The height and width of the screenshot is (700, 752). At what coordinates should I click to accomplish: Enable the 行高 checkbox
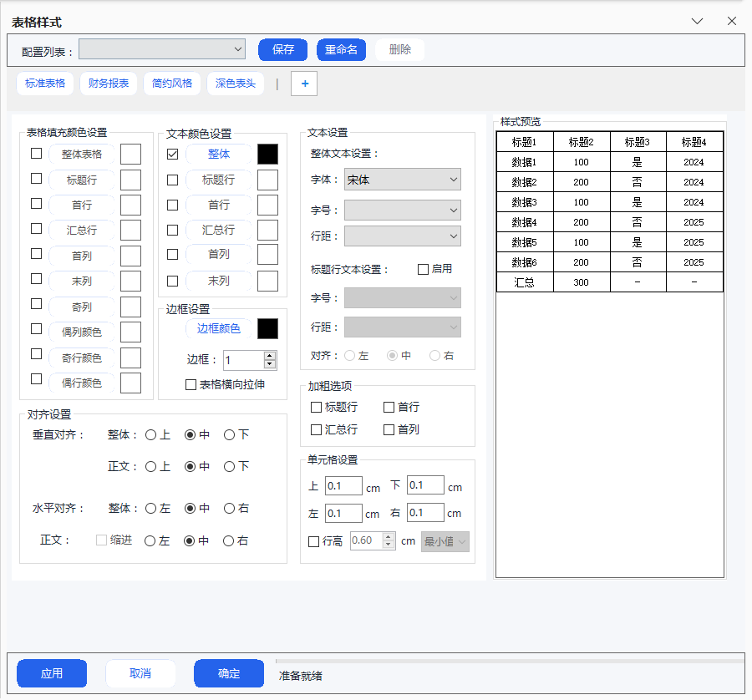click(313, 542)
